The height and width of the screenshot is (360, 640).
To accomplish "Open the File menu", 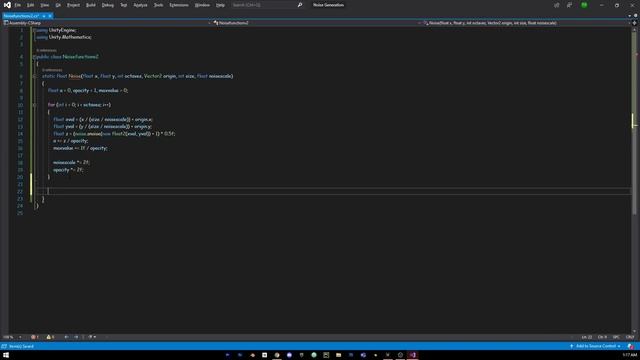I will pyautogui.click(x=18, y=5).
